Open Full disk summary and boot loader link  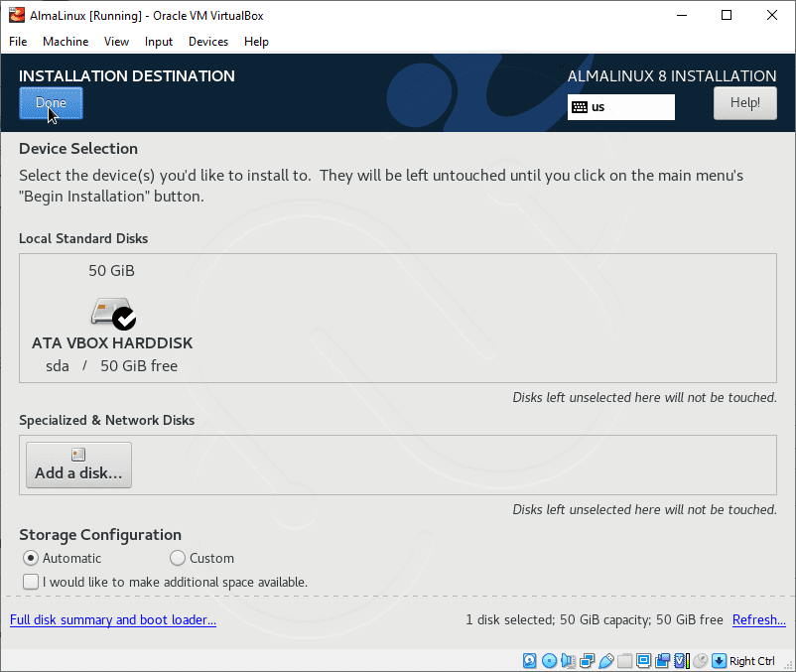[113, 619]
